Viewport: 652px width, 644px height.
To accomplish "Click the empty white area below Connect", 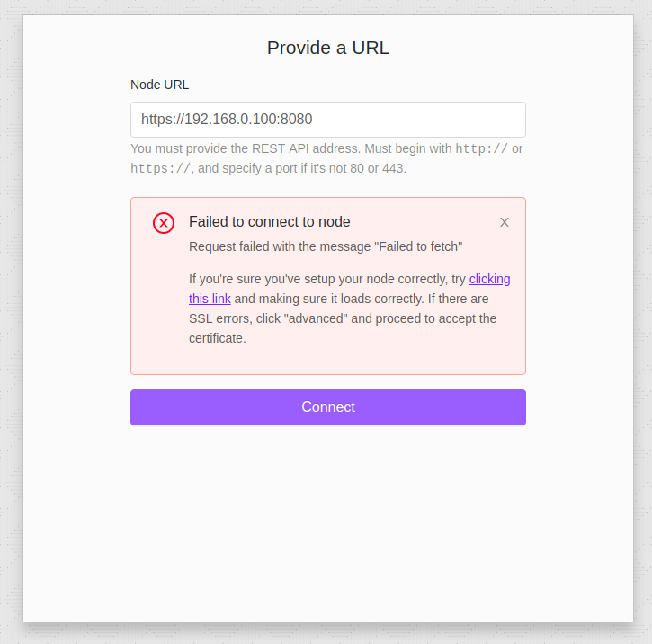I will [328, 522].
